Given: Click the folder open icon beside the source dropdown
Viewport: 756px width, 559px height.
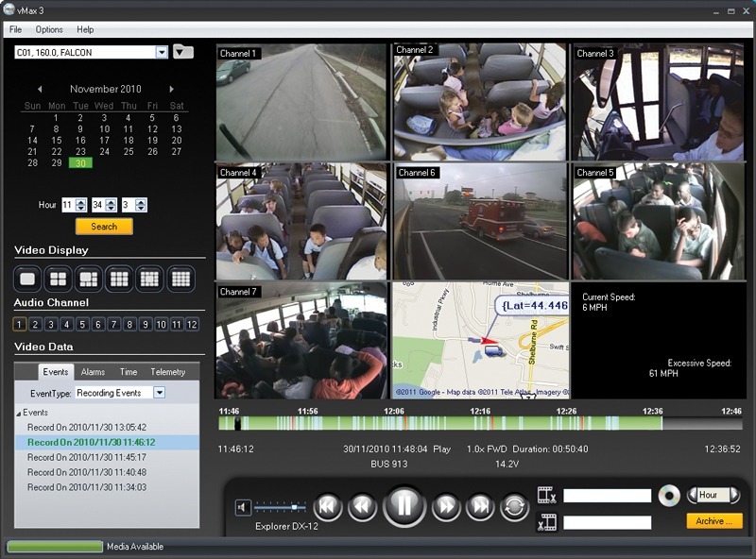Looking at the screenshot, I should [x=183, y=51].
